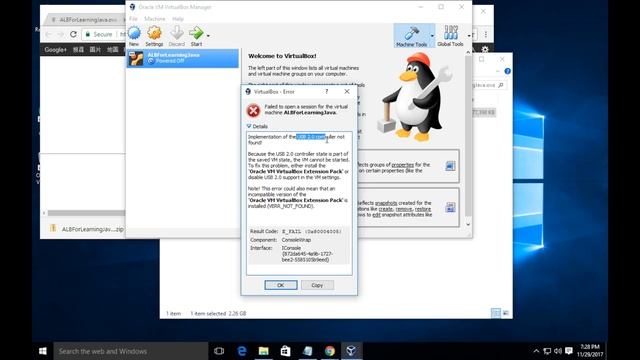The width and height of the screenshot is (640, 360).
Task: Click scroll down arrow of welcome pane
Action: click(468, 224)
